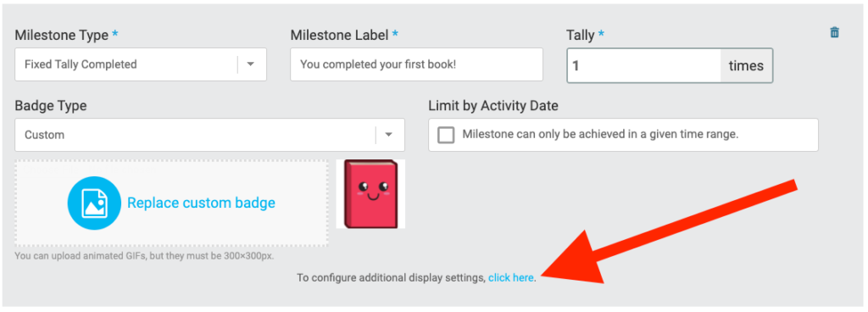Click the 'Limit by Activity Date' heading

(493, 105)
